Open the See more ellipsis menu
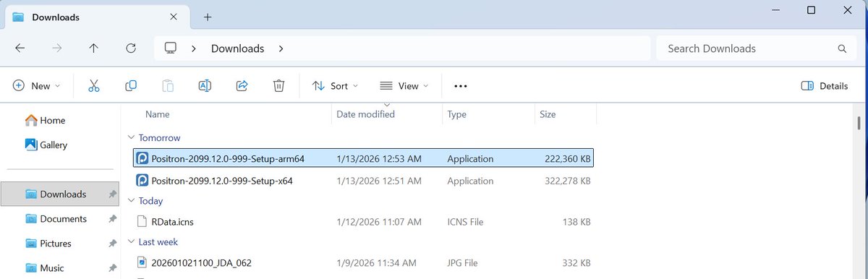The image size is (868, 279). [461, 85]
